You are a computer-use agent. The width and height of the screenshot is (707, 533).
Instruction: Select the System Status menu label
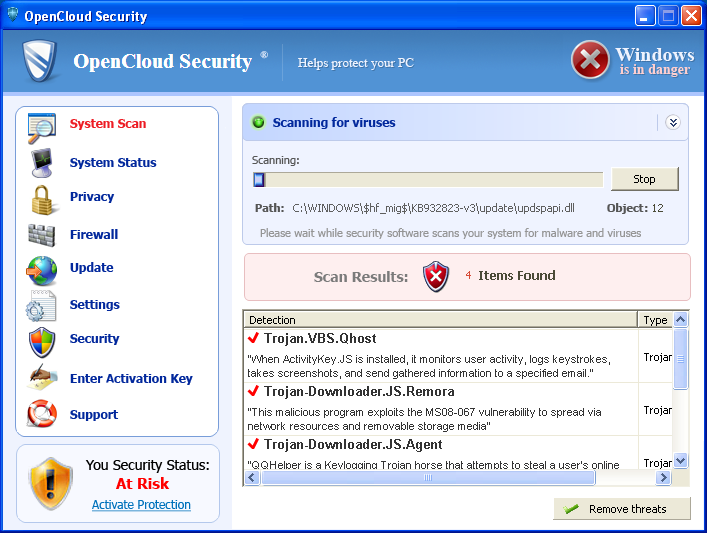tap(113, 163)
